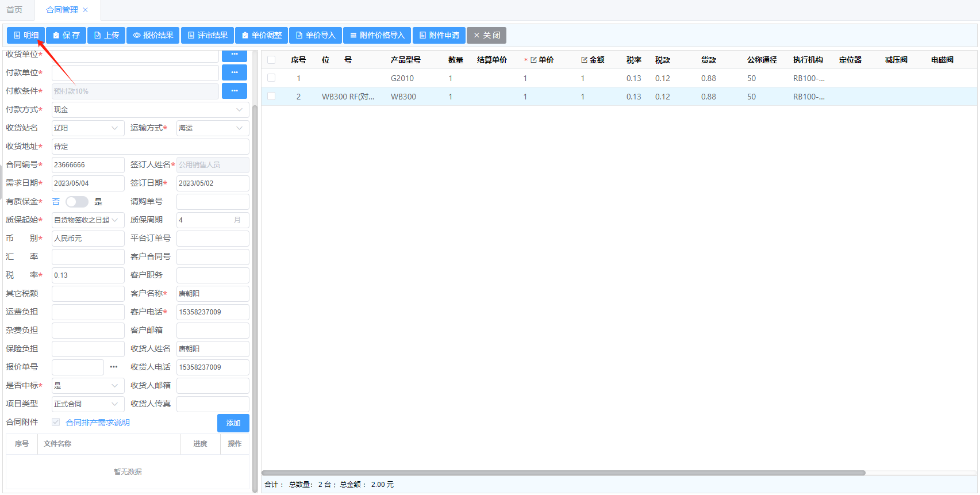
Task: Click the 附件申请 attachment request button
Action: click(x=439, y=36)
